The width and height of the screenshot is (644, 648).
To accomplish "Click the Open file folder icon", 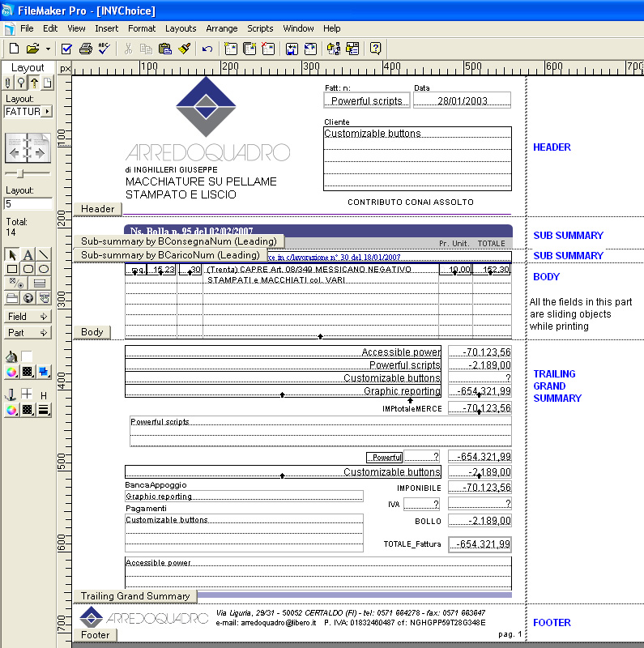I will click(32, 49).
